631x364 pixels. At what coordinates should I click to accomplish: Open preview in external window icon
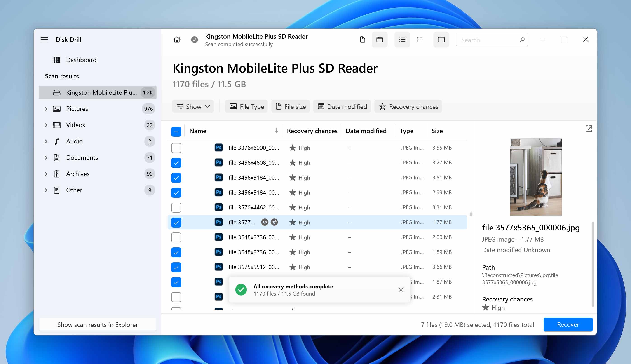pyautogui.click(x=589, y=129)
